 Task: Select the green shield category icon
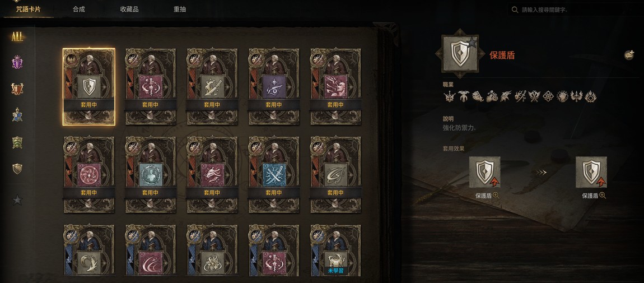point(17,142)
